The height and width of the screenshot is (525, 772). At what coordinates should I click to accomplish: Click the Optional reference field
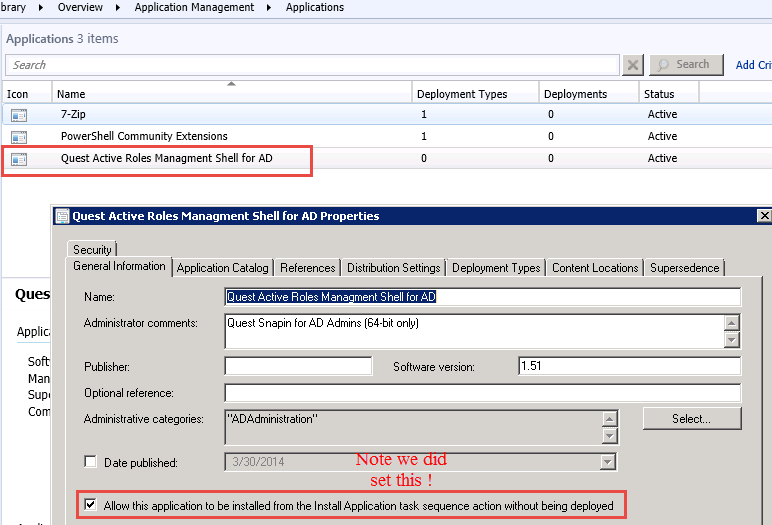tap(482, 393)
